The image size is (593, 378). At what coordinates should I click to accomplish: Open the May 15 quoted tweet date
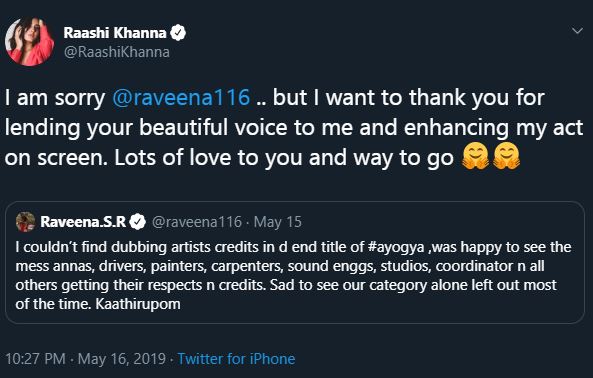[x=278, y=222]
